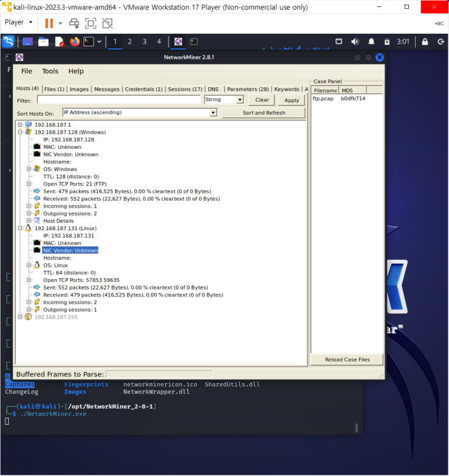
Task: Open the terminal launcher dropdown arrow
Action: (x=99, y=42)
